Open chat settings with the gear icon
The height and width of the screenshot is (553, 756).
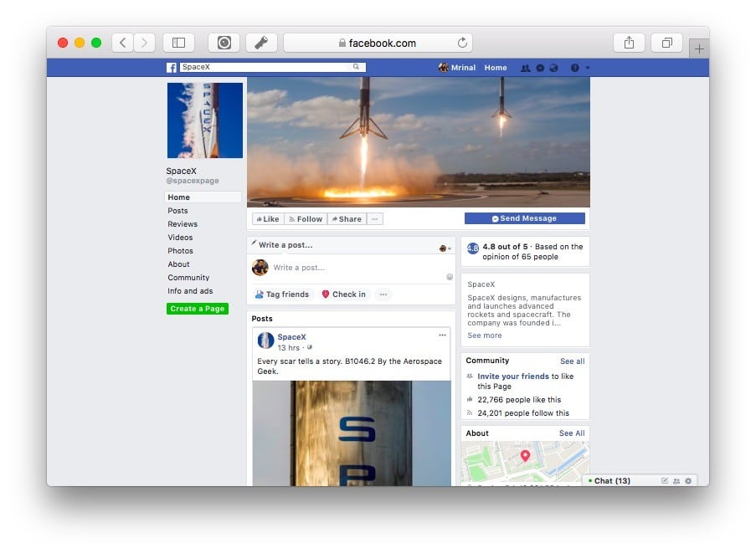pyautogui.click(x=687, y=481)
